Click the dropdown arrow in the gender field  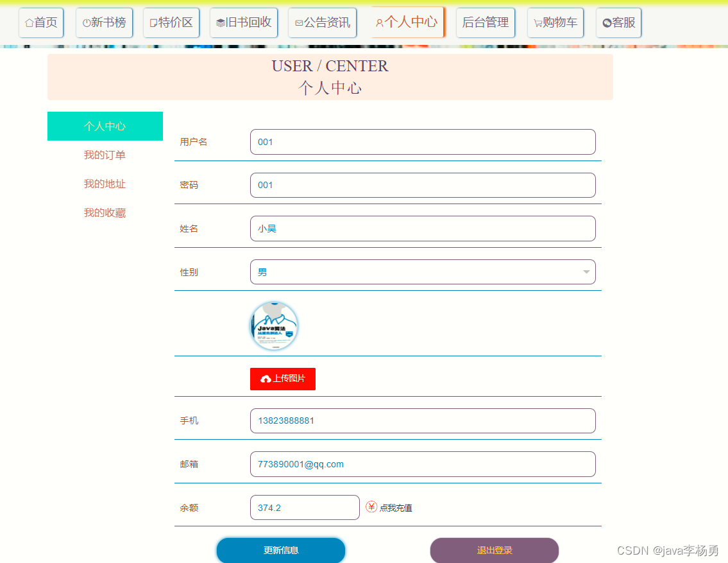586,272
